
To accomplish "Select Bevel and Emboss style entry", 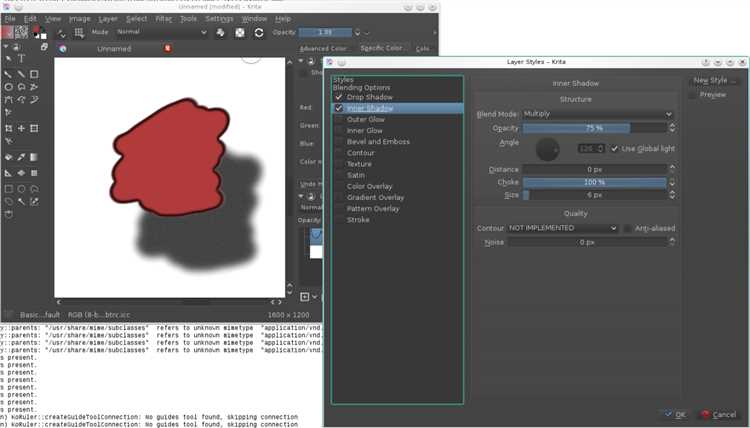I will [378, 142].
